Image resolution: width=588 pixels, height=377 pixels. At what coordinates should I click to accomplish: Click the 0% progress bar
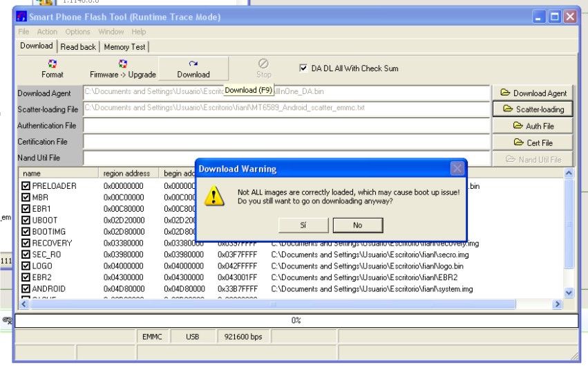pos(296,320)
